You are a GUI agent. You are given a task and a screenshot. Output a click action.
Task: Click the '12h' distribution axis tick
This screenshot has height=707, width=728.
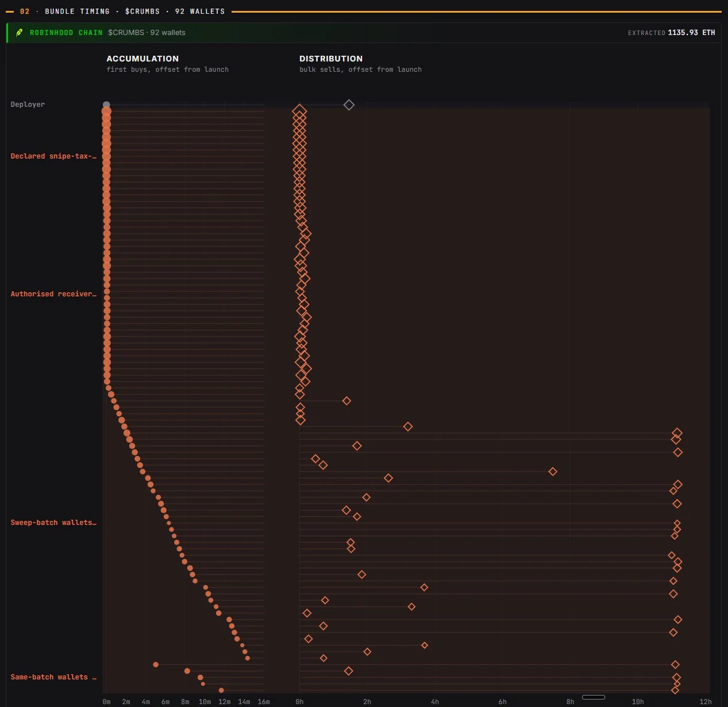(x=706, y=702)
